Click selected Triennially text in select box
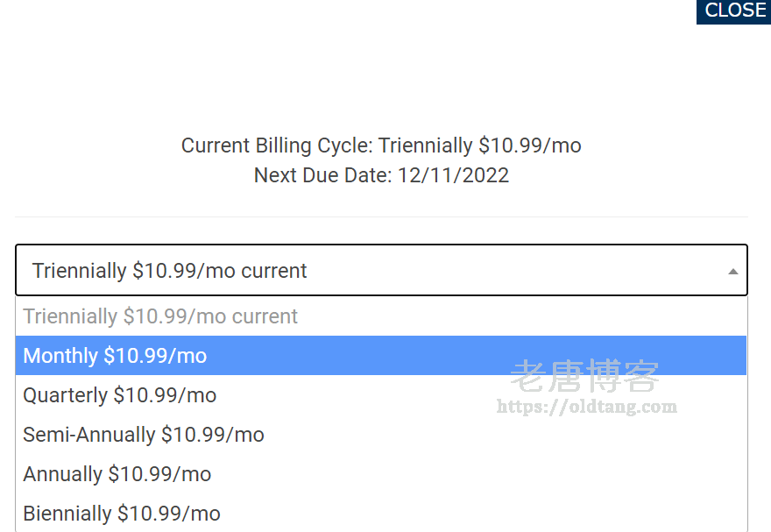 pyautogui.click(x=79, y=271)
